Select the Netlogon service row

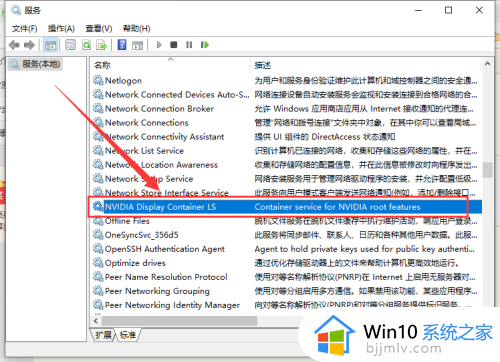287,80
